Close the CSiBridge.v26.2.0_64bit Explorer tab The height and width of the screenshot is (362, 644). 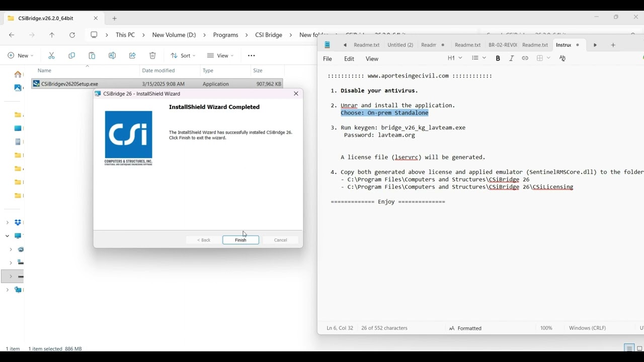96,18
